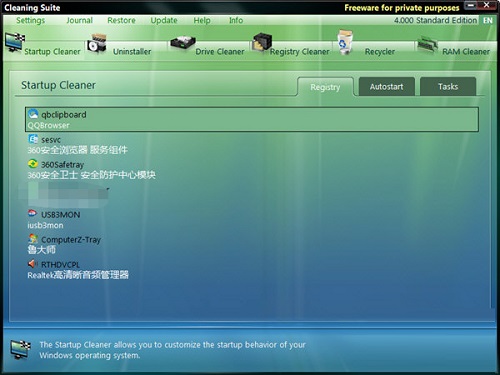Viewport: 500px width, 375px height.
Task: Open Startup Cleaner monitor icon
Action: tap(15, 42)
